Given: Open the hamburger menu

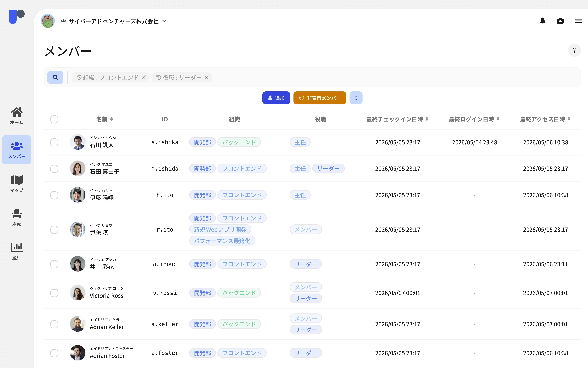Looking at the screenshot, I should pos(578,21).
